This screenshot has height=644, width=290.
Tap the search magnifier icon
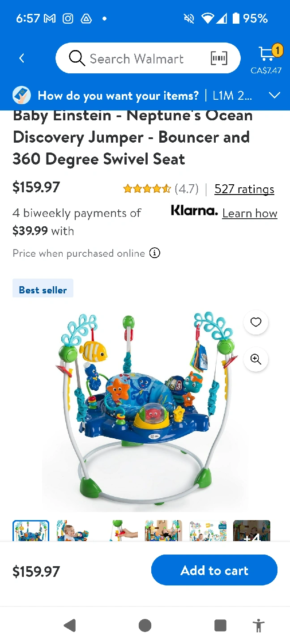pos(77,58)
